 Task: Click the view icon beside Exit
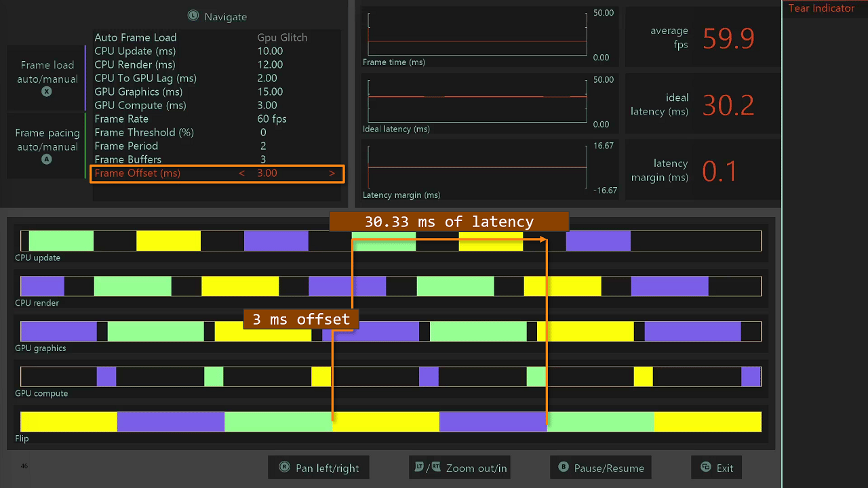click(706, 468)
